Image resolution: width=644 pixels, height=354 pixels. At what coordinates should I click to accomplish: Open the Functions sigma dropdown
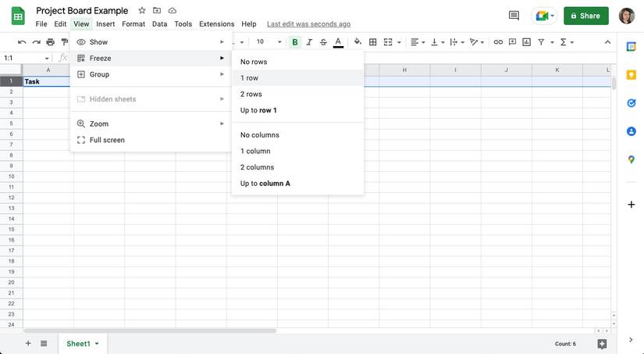(567, 42)
